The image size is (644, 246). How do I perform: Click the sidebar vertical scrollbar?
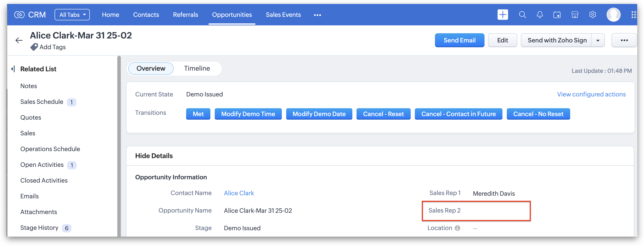pos(119,145)
